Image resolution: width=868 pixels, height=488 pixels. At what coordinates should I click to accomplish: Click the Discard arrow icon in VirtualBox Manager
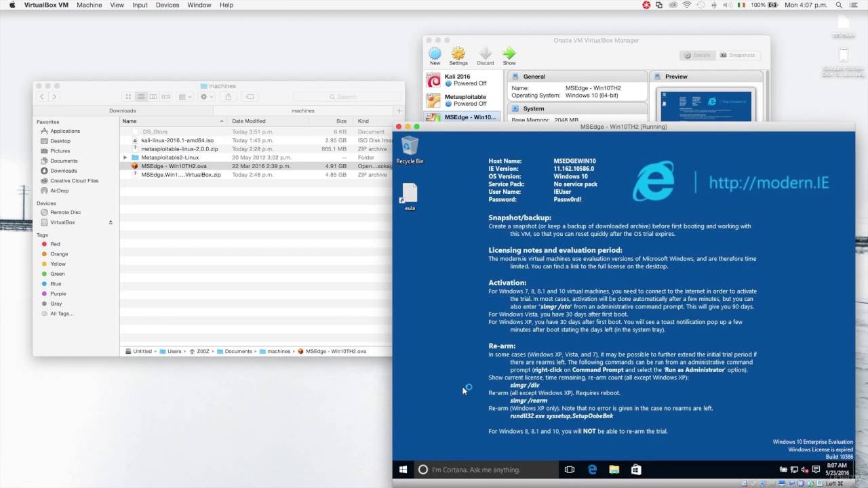485,54
